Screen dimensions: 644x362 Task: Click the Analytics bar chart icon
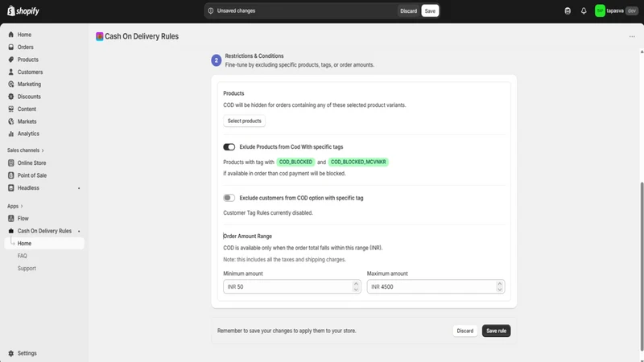pos(11,134)
